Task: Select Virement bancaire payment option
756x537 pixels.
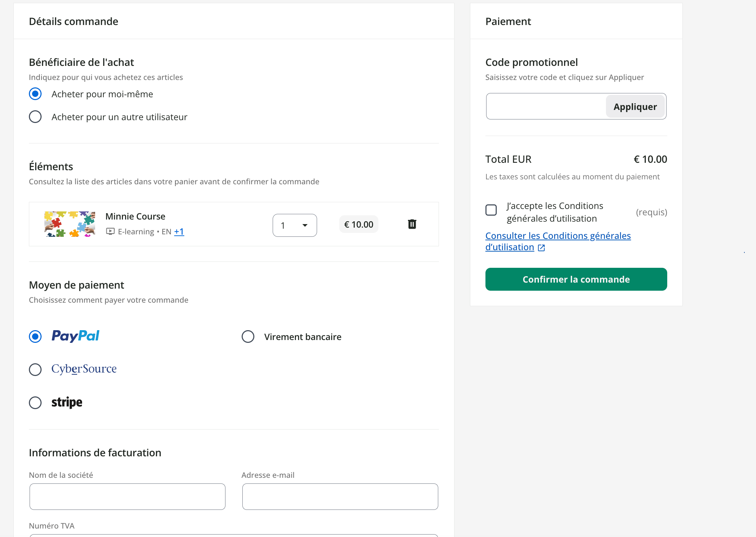Action: pyautogui.click(x=248, y=337)
